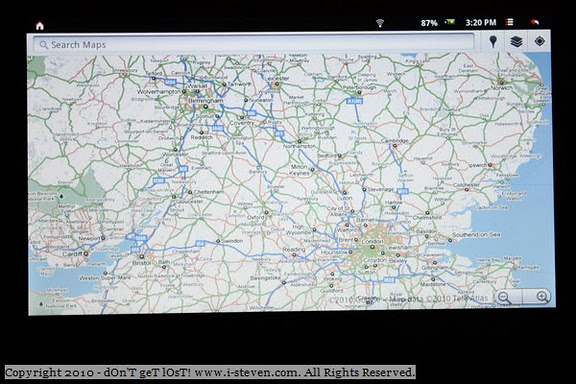Tap the Bristol city label
The width and height of the screenshot is (576, 384).
141,263
